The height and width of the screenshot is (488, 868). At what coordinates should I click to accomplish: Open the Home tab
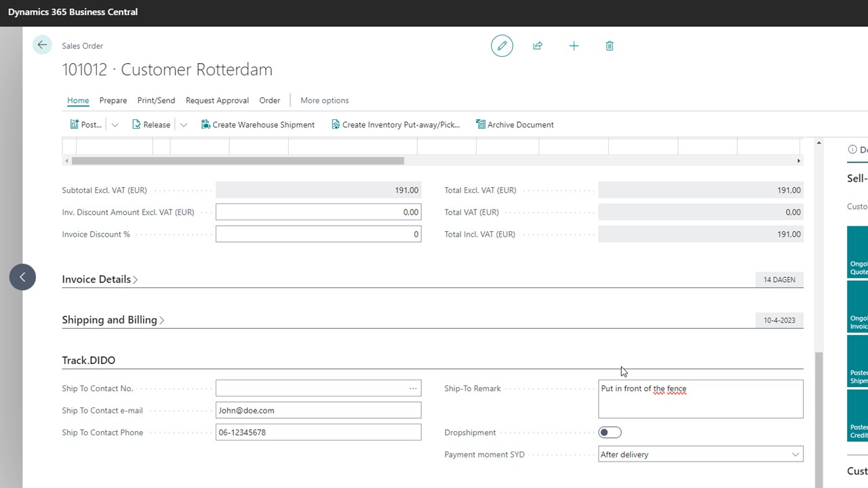click(x=78, y=100)
